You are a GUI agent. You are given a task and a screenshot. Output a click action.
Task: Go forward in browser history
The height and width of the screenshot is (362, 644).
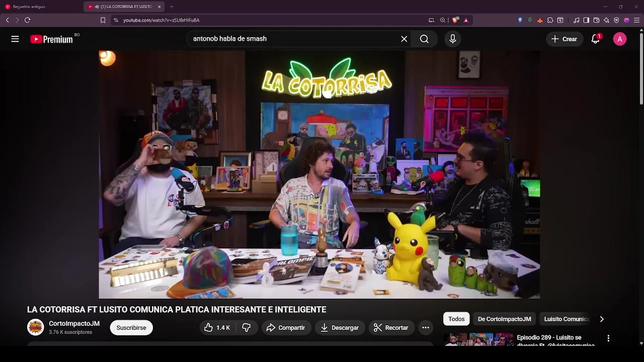point(17,20)
